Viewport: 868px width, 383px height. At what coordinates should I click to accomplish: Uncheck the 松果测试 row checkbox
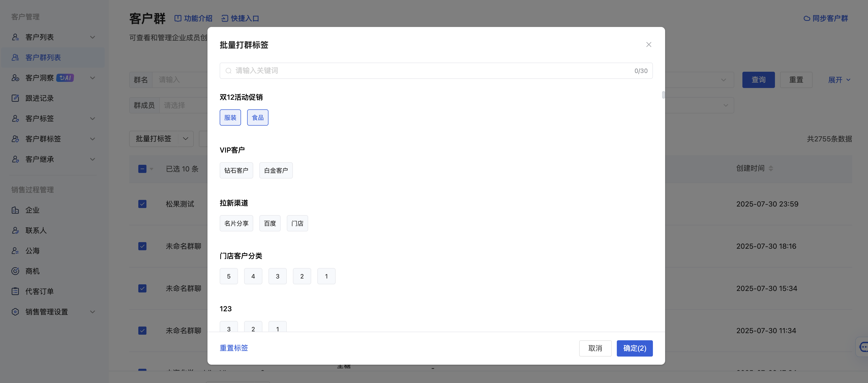click(142, 204)
